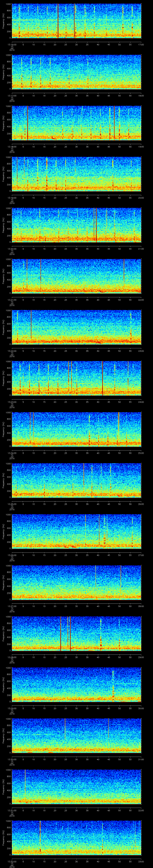153x868 pixels.
Task: Click the 23:00 end time label
Action: click(x=141, y=351)
